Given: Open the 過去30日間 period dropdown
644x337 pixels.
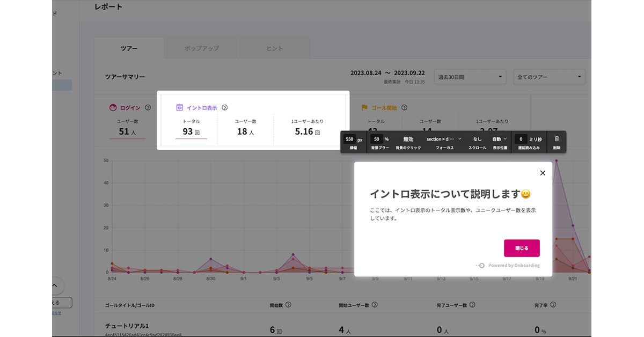Looking at the screenshot, I should [x=470, y=77].
